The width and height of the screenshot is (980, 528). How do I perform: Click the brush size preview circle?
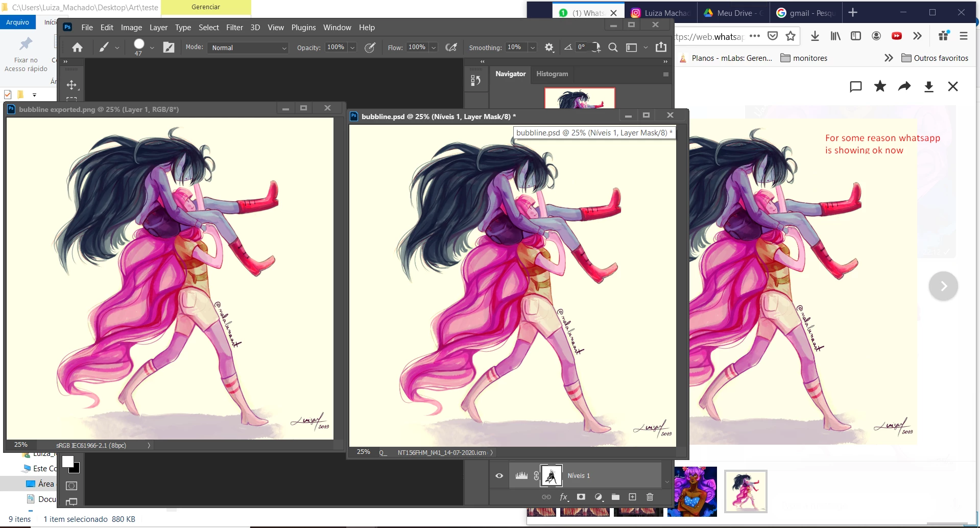point(138,44)
